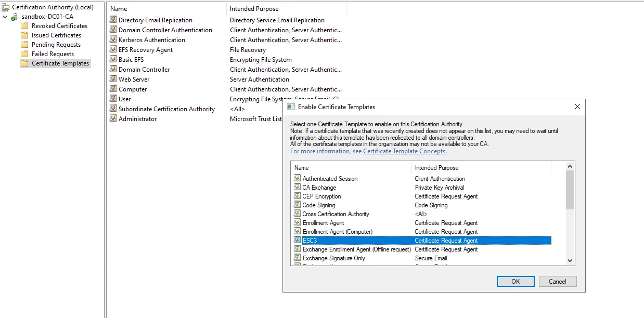This screenshot has height=318, width=644.
Task: Close the Enable Certificate Templates dialog
Action: [577, 107]
